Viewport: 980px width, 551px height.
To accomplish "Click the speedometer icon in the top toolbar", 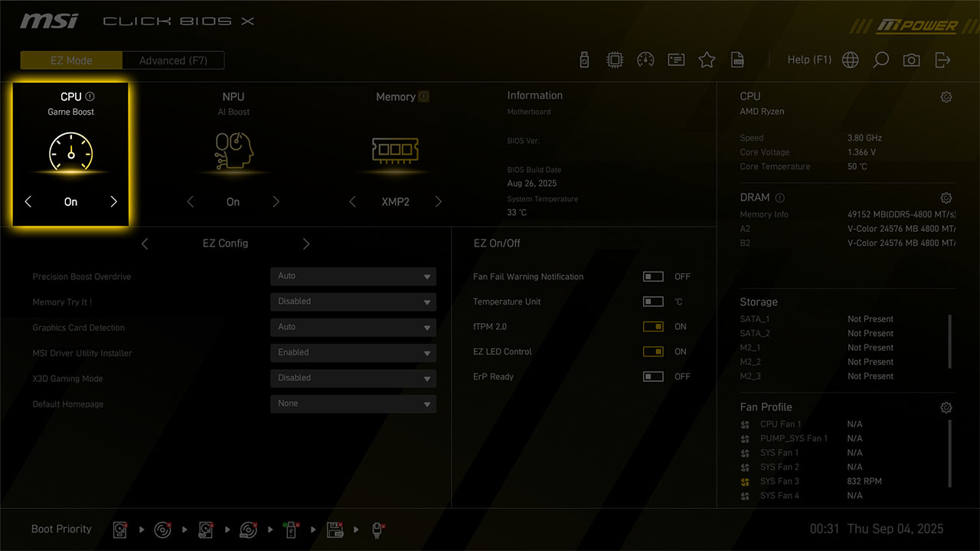I will tap(645, 60).
